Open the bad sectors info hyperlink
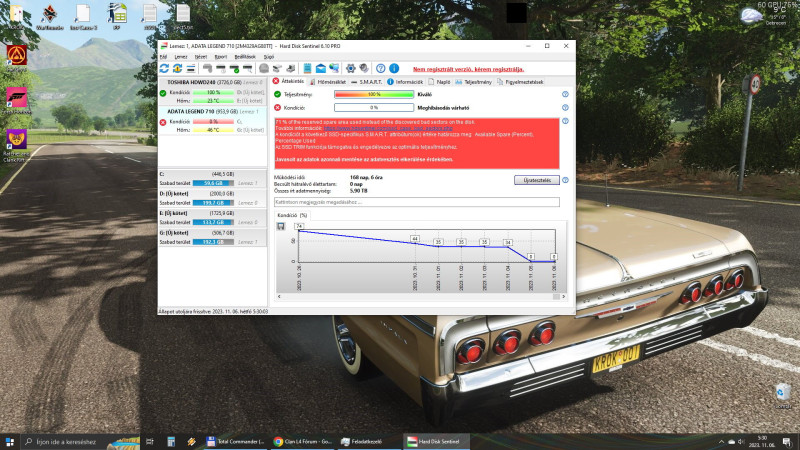Screen dimensions: 800x450 coord(388,129)
